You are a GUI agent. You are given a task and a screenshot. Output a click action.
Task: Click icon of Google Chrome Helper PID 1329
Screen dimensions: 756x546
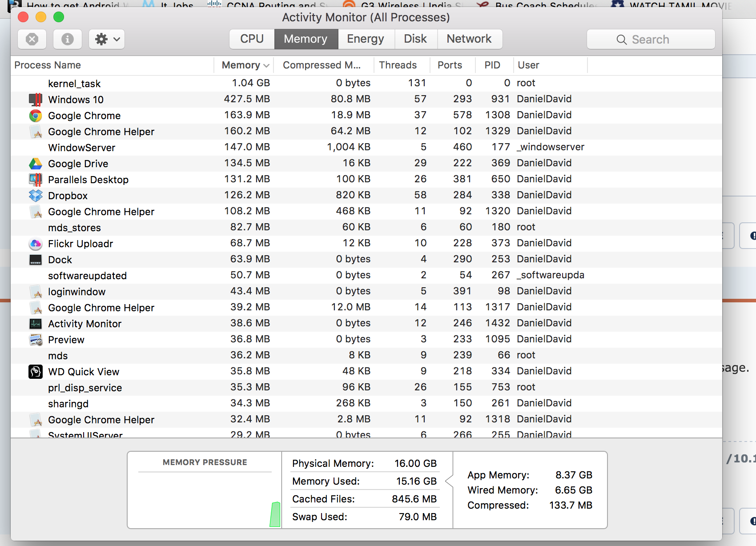(36, 132)
